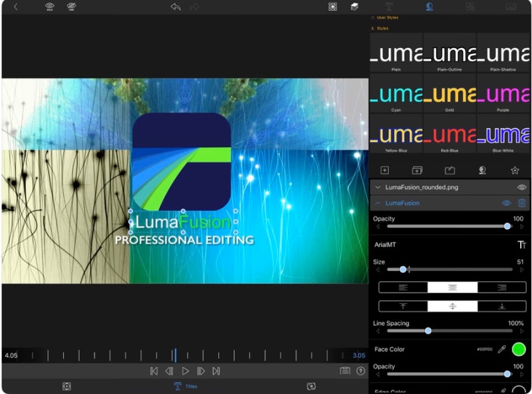Viewport: 532px width, 394px height.
Task: Increase layer Opacity with right arrow
Action: click(522, 226)
